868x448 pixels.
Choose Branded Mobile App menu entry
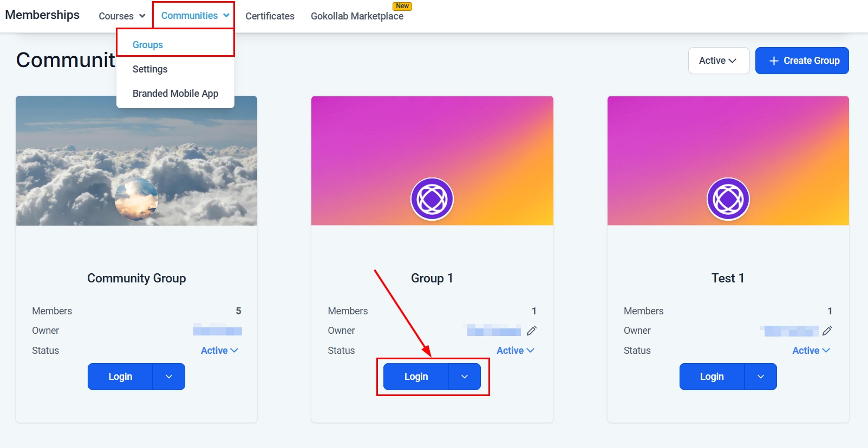[175, 94]
